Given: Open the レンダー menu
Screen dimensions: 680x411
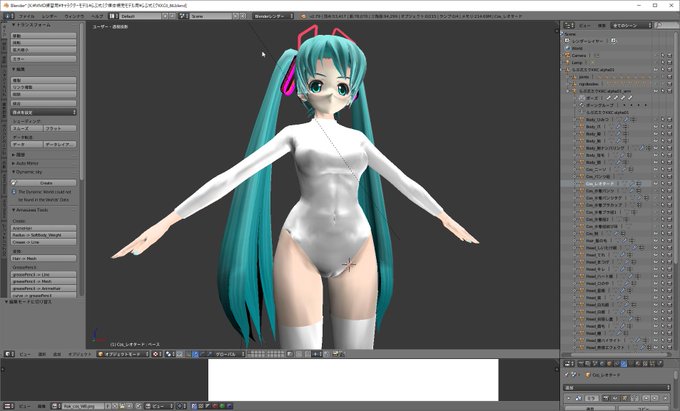Looking at the screenshot, I should click(x=50, y=16).
